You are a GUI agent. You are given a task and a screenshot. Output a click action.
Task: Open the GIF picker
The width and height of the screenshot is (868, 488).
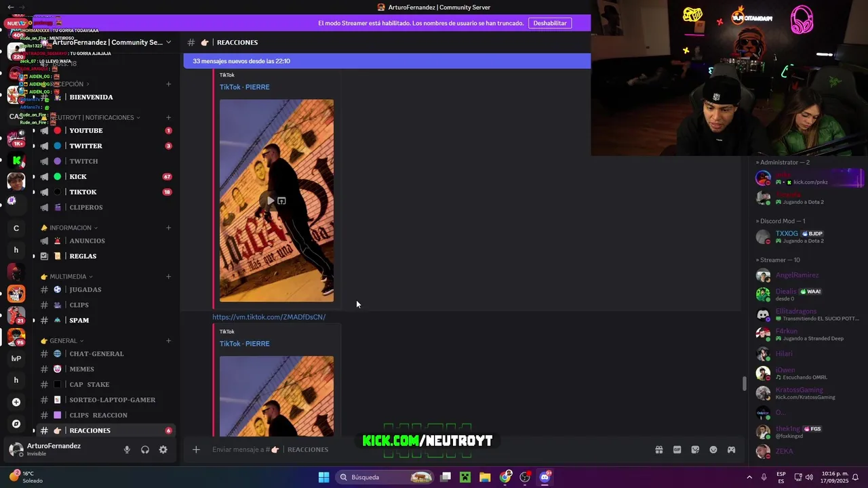point(677,449)
